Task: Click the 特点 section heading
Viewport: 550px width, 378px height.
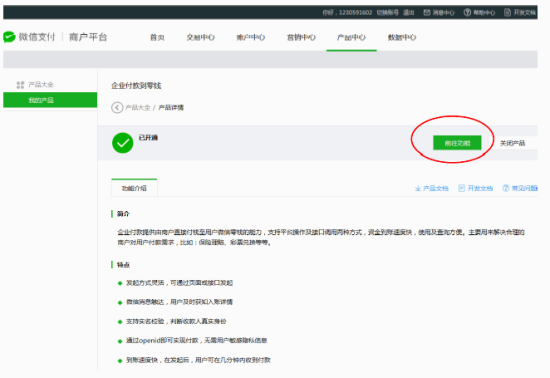Action: pyautogui.click(x=123, y=265)
